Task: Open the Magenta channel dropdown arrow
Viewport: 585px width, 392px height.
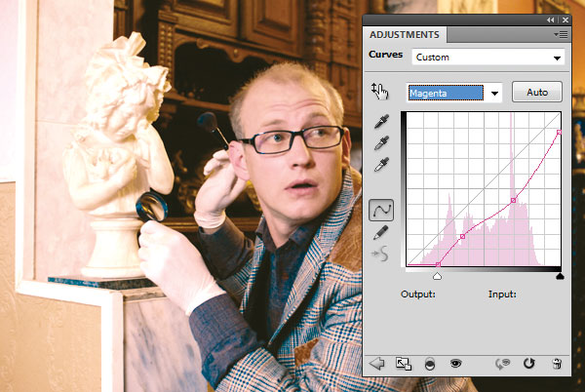Action: click(494, 94)
